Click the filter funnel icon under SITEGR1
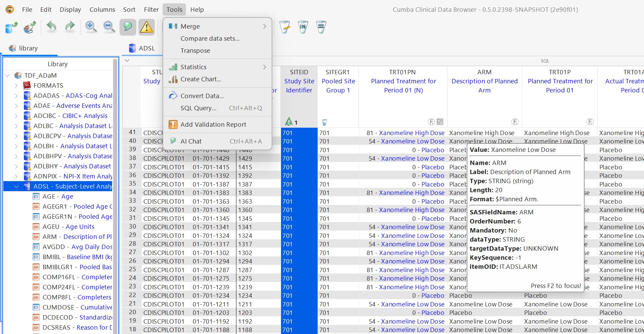The width and height of the screenshot is (644, 334). 324,122
